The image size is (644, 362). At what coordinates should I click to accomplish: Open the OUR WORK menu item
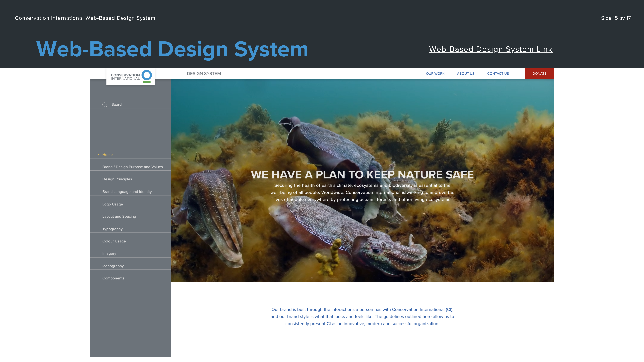coord(435,74)
